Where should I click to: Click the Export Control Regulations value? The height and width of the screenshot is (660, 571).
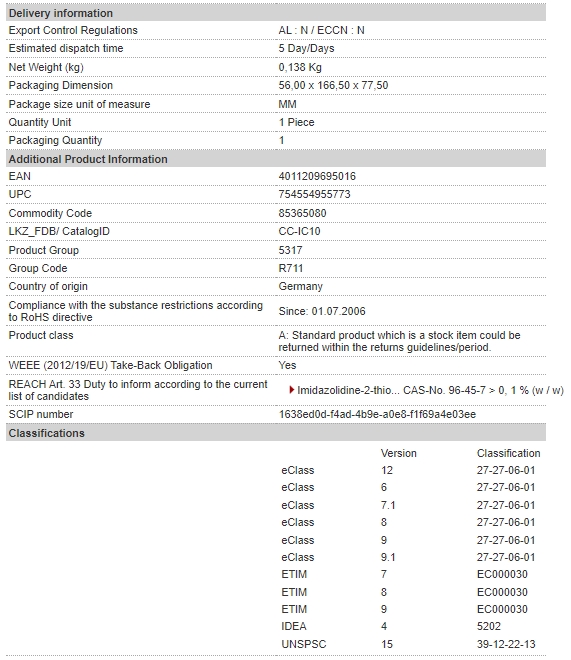tap(321, 30)
